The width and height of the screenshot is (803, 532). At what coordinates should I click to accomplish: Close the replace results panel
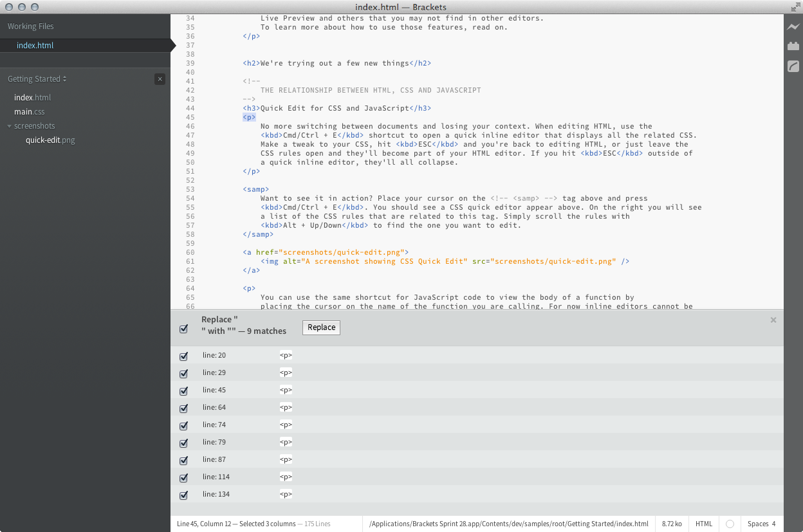tap(773, 320)
